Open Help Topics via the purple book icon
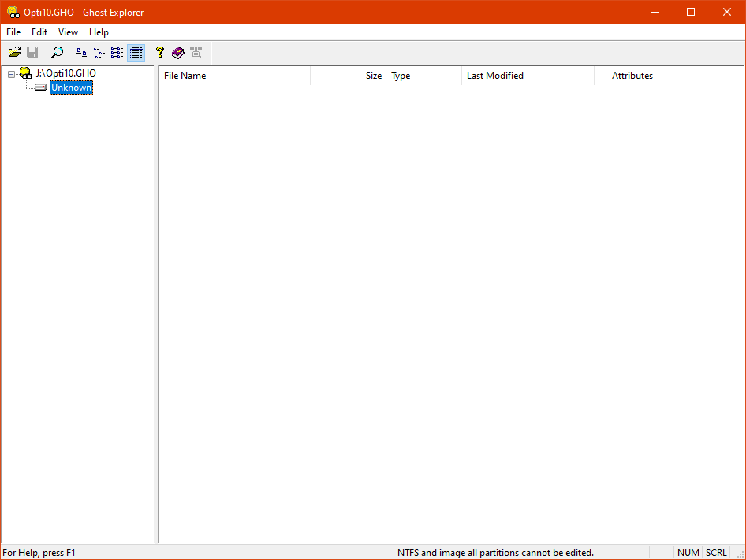Screen dimensions: 746x560 pyautogui.click(x=178, y=52)
